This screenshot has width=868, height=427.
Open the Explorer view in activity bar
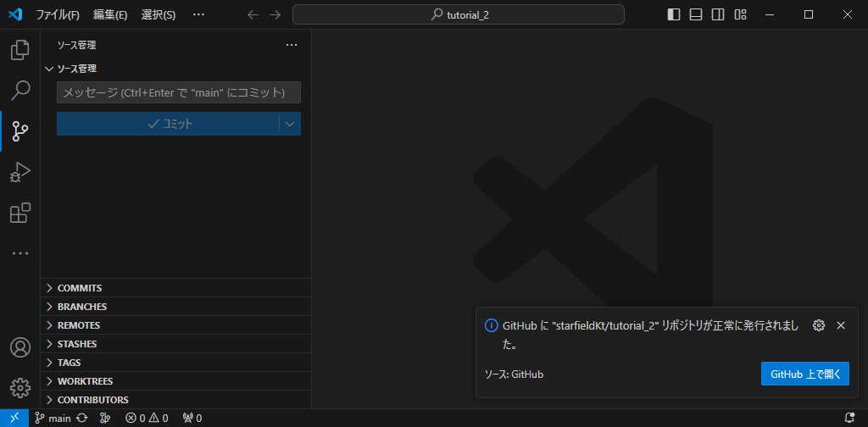pyautogui.click(x=20, y=50)
